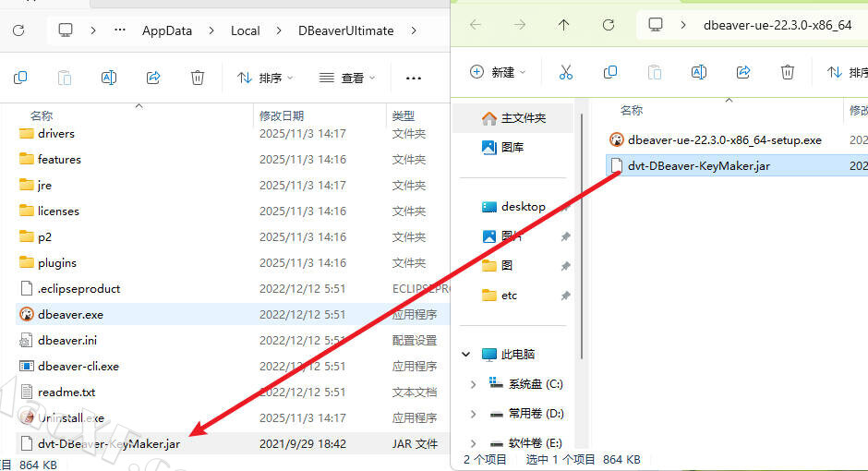Screen dimensions: 868x471
Task: Collapse the 此电脑 tree node
Action: [x=466, y=355]
